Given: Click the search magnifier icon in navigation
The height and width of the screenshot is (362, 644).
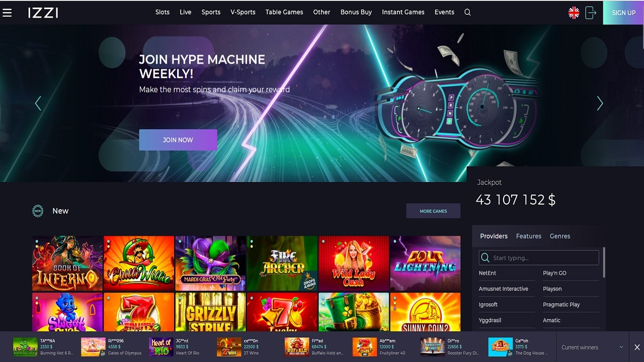Looking at the screenshot, I should (x=467, y=12).
